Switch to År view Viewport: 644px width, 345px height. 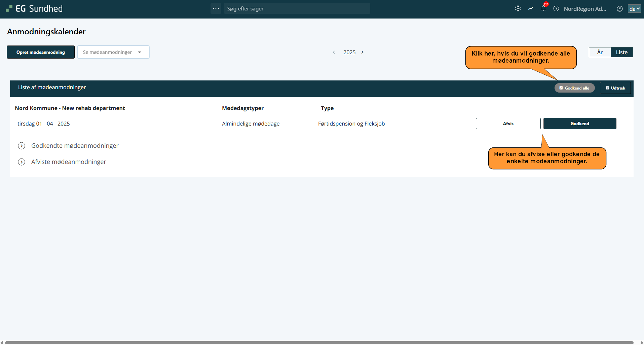pyautogui.click(x=600, y=52)
